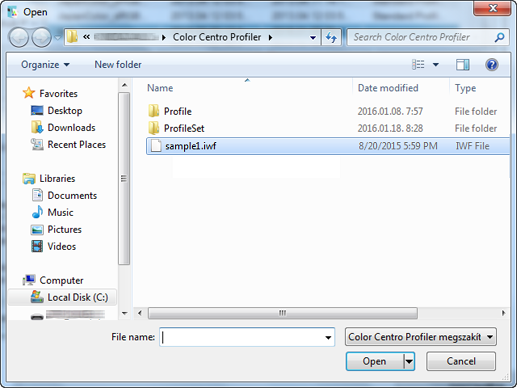Click the sample1.iwf file icon
Image resolution: width=517 pixels, height=388 pixels.
click(x=156, y=146)
